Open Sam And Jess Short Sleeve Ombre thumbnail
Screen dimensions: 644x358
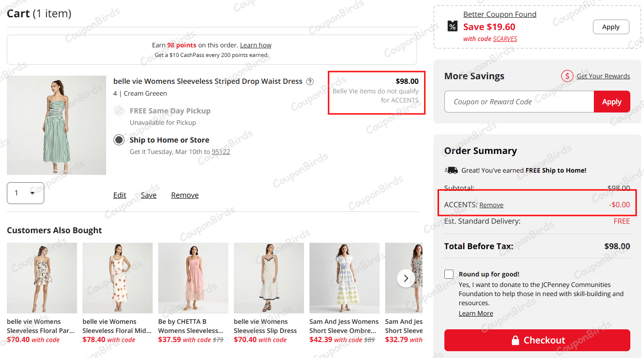345,278
